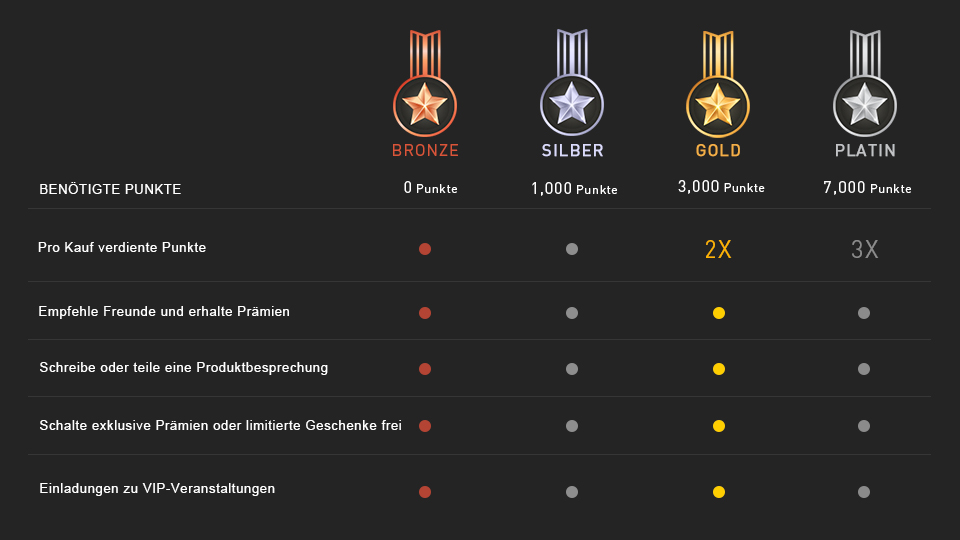
Task: Click 'Schreibe oder teile eine Produktbesprechung' text
Action: click(184, 367)
